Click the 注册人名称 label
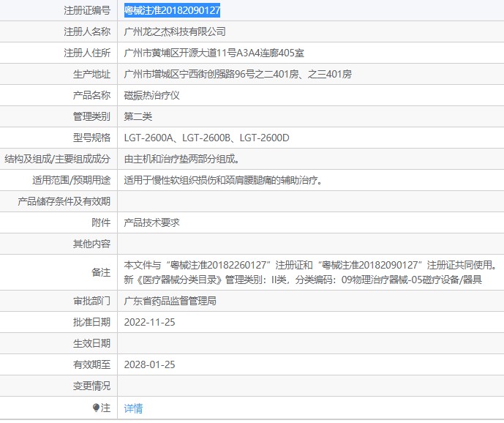 [87, 31]
